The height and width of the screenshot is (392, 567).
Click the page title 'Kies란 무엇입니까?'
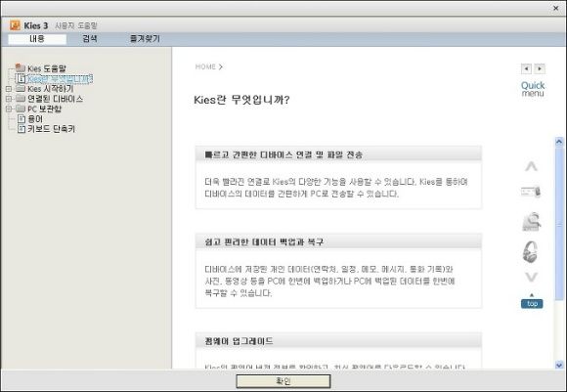(241, 100)
